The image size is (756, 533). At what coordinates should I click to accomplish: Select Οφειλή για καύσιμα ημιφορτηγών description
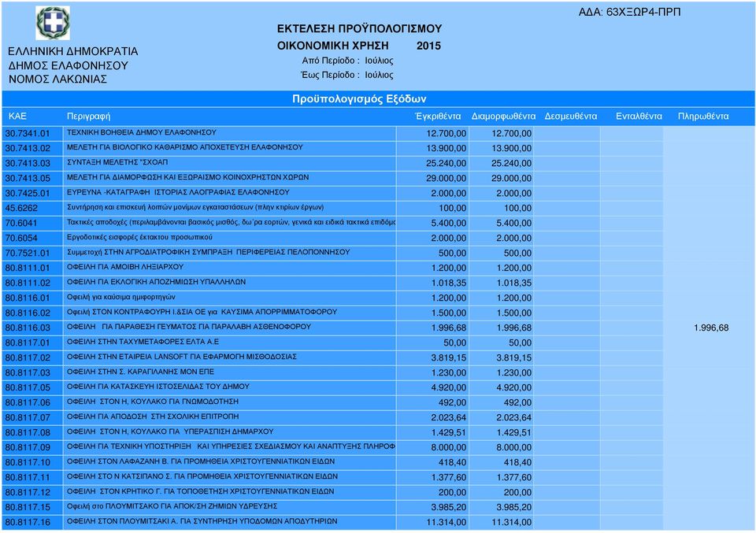(121, 297)
